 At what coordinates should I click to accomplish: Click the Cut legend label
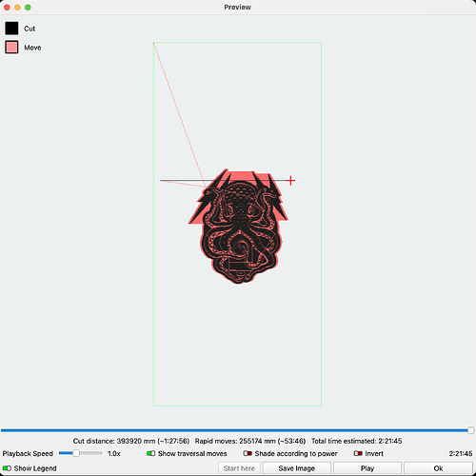[30, 29]
